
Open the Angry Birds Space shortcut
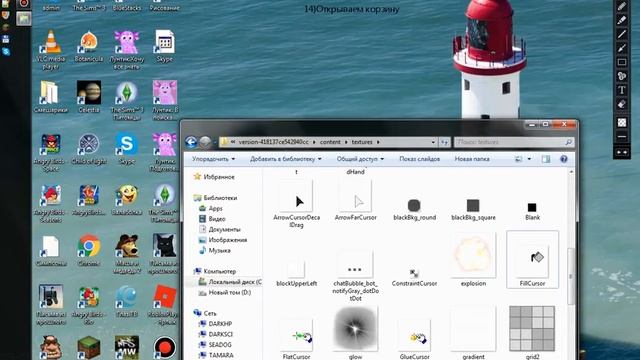pyautogui.click(x=51, y=152)
